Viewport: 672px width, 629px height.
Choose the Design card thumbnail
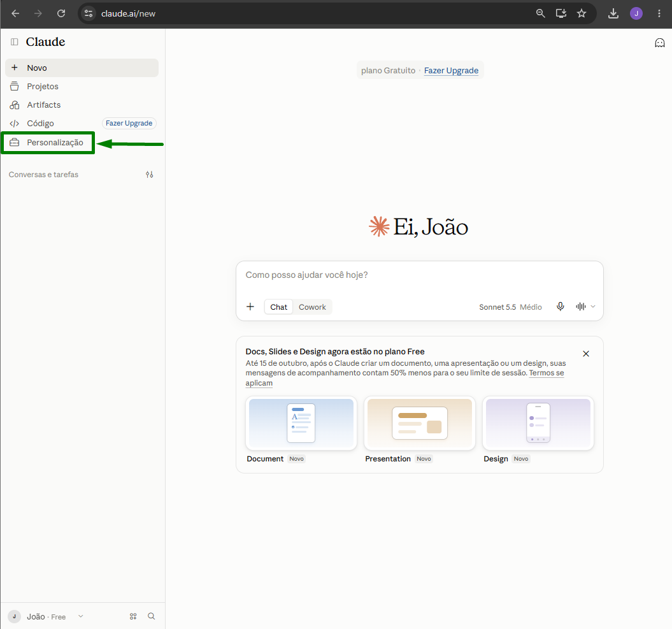click(538, 423)
